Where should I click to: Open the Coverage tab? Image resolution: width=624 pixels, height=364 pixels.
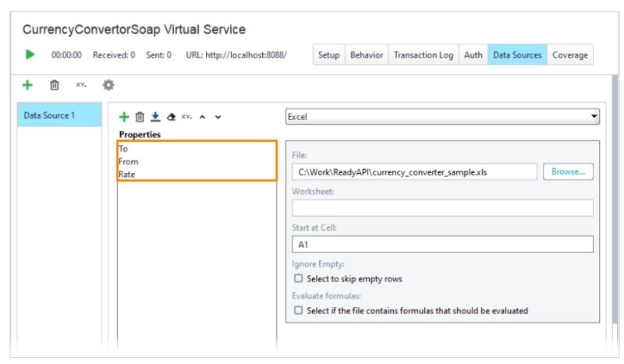(x=570, y=55)
